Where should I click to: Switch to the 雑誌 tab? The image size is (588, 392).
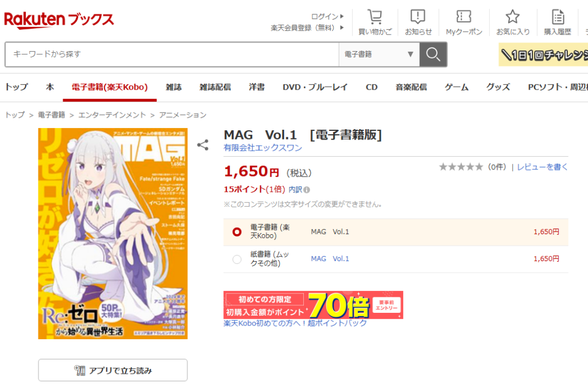click(x=173, y=87)
